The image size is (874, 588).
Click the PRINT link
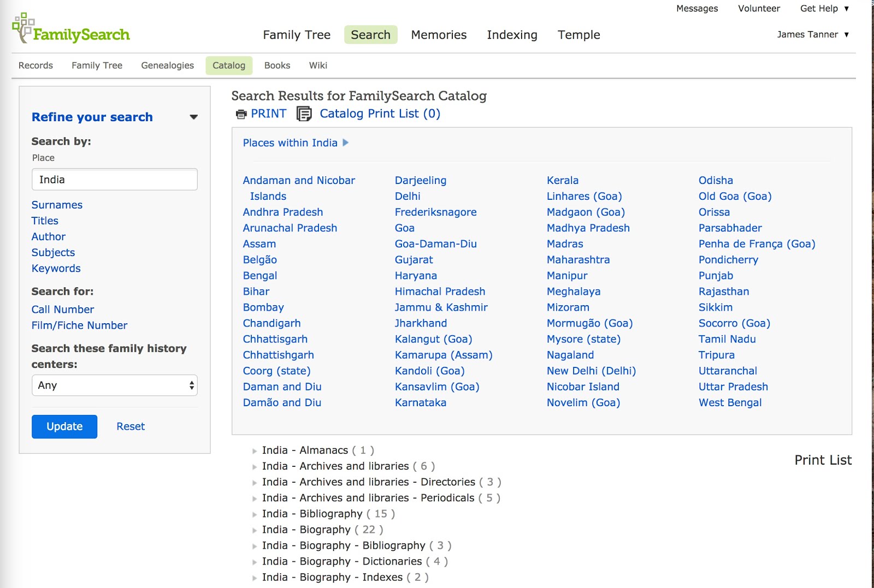point(268,114)
